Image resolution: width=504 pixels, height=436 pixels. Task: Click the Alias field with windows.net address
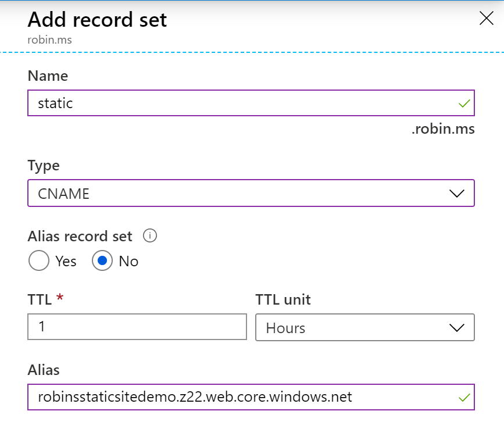(x=251, y=397)
